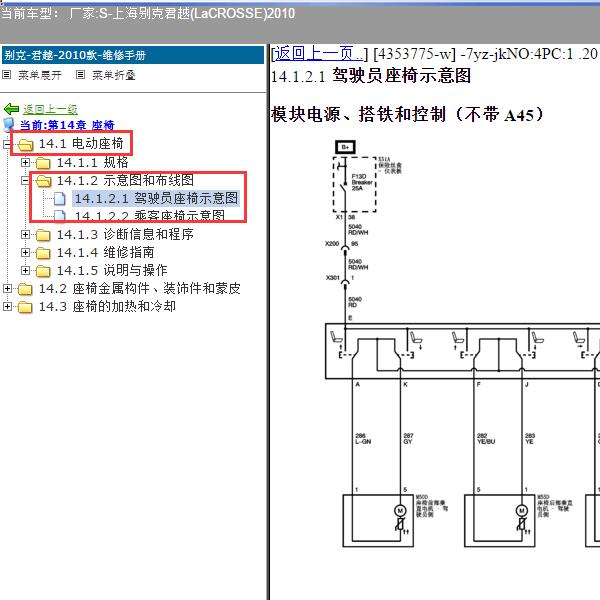Select 14.2 座椅金属构件、装饰件和蒙皮 item
The height and width of the screenshot is (600, 600).
(x=140, y=288)
